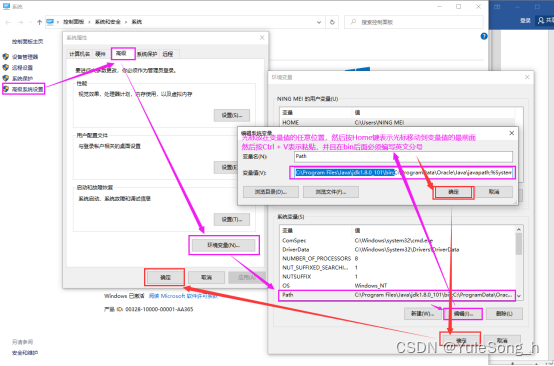Click 登录 in the Word window
Screen dimensions: 554x366
pos(525,21)
